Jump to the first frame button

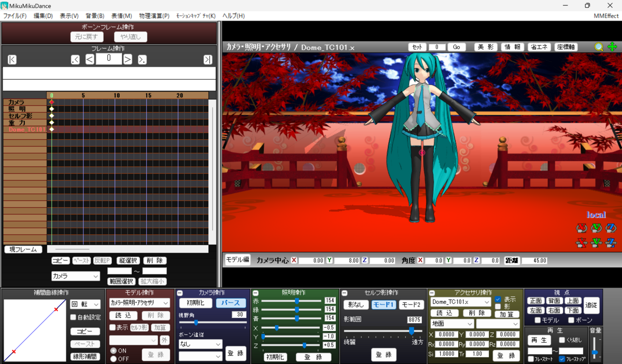coord(12,60)
